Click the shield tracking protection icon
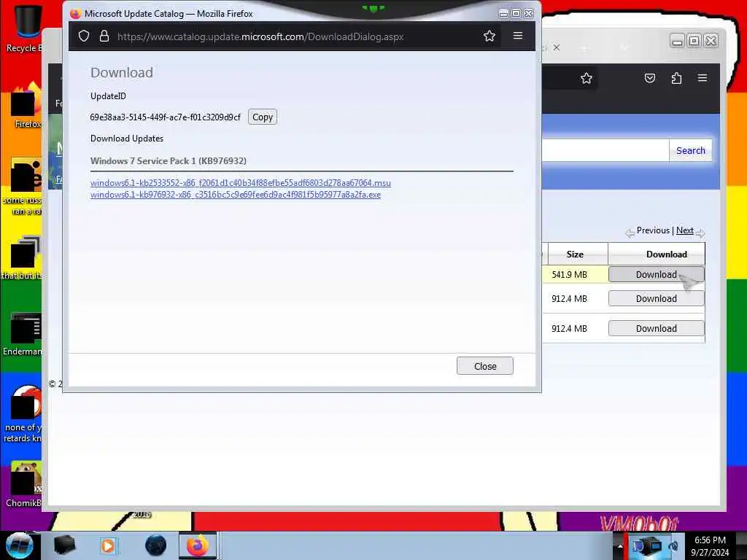 pyautogui.click(x=84, y=36)
